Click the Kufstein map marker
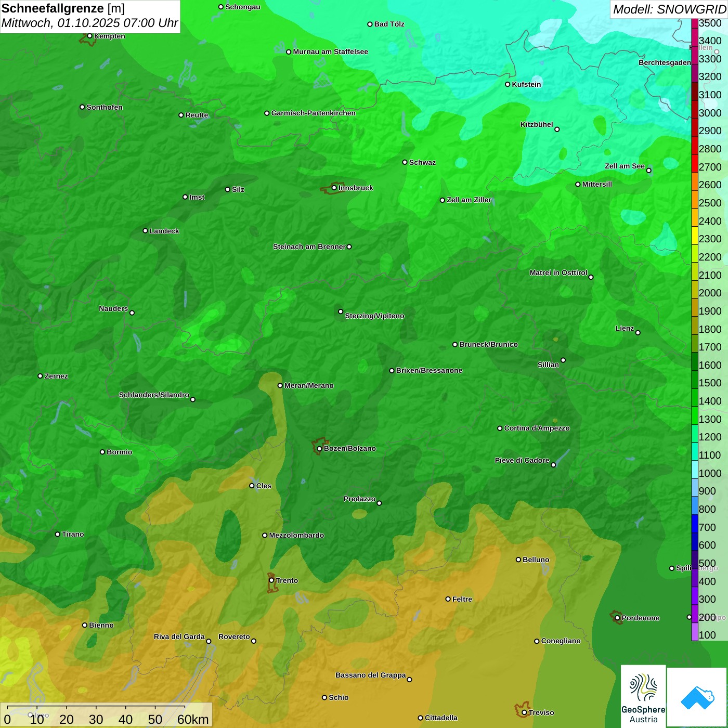The width and height of the screenshot is (728, 728). [508, 84]
